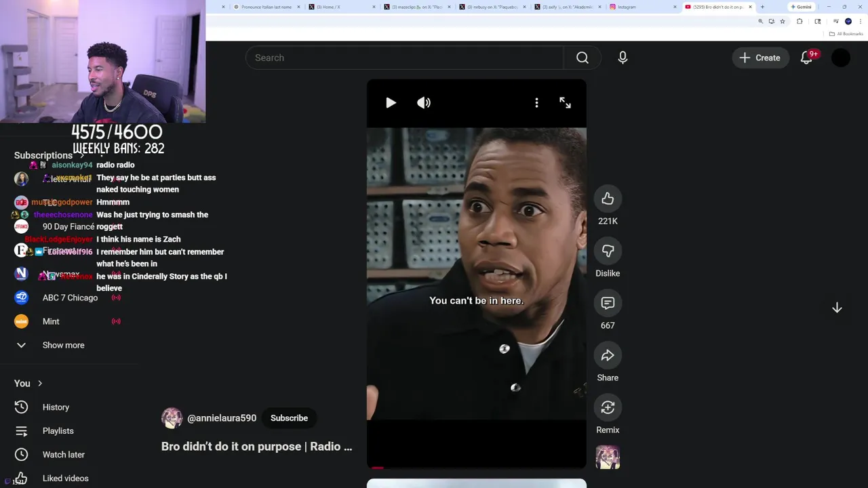
Task: Open Gemini in Chrome
Action: click(801, 7)
